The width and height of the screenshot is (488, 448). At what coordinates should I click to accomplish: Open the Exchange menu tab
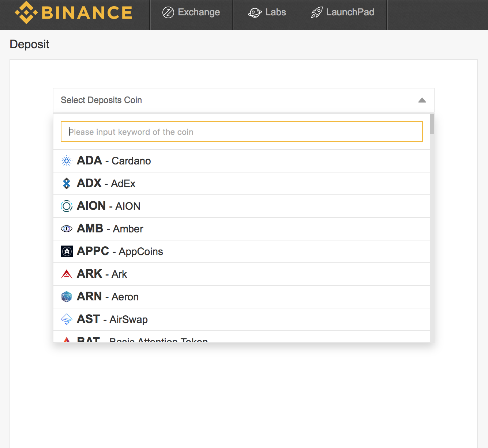(x=191, y=12)
